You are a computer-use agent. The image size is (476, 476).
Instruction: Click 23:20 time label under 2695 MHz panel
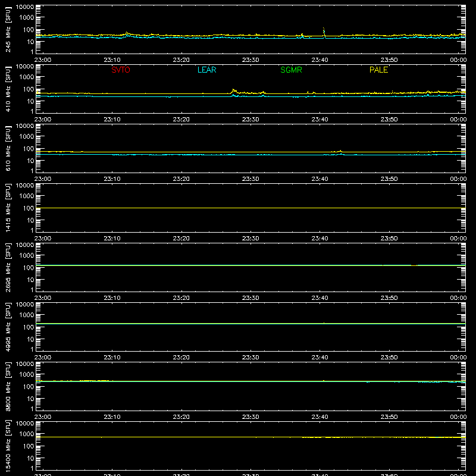click(x=181, y=298)
